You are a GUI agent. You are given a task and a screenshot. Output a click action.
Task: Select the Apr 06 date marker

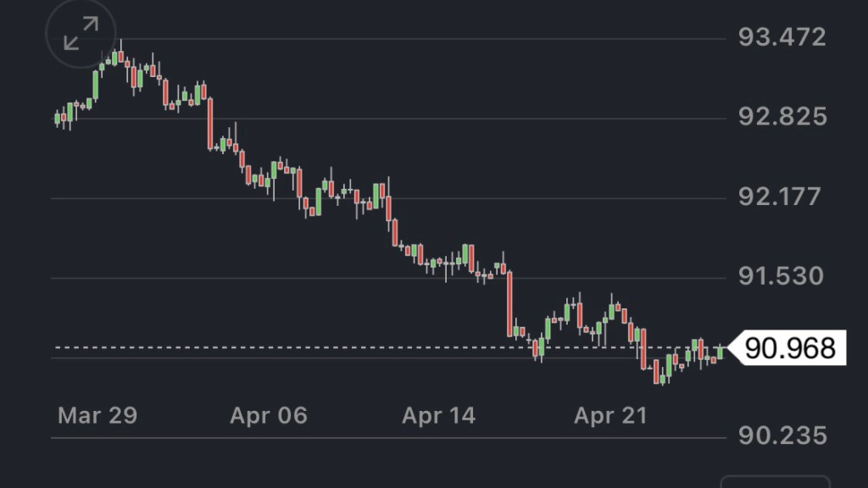[269, 416]
